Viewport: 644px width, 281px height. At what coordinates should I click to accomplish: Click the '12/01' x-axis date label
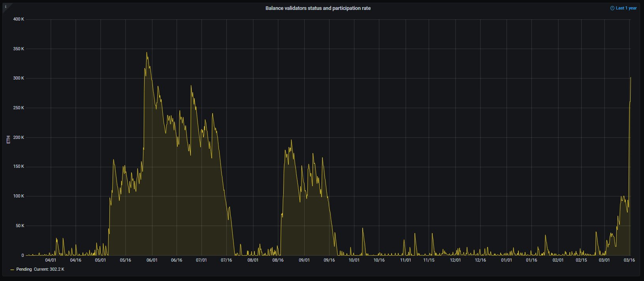455,260
